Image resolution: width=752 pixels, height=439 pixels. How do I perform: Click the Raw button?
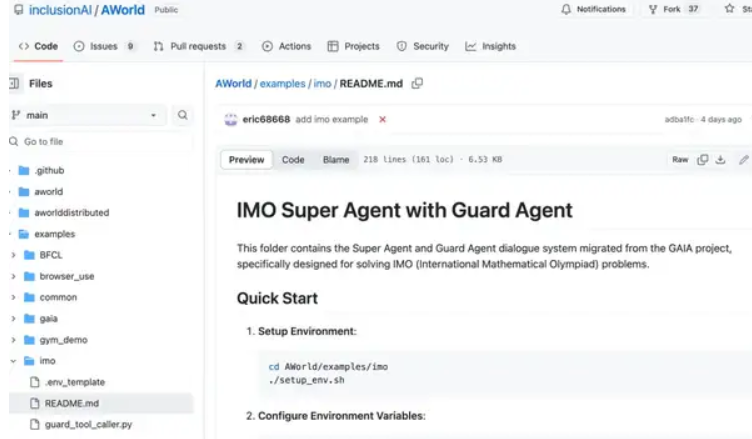680,160
